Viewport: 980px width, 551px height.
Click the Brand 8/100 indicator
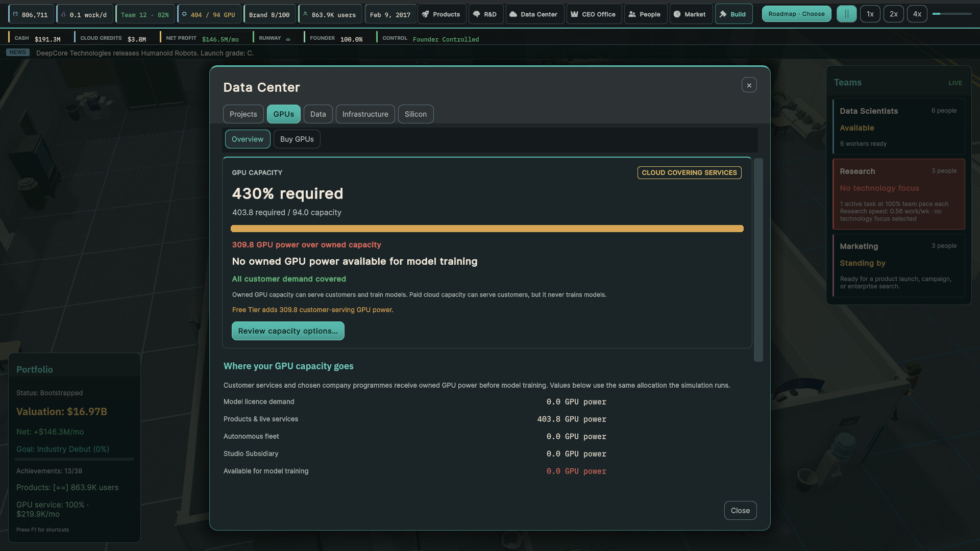[269, 14]
